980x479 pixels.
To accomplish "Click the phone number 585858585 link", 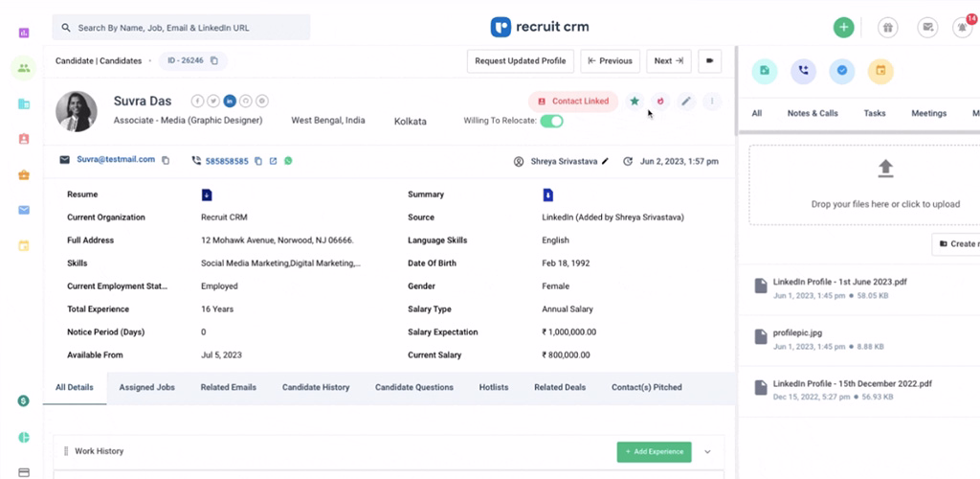I will tap(227, 161).
